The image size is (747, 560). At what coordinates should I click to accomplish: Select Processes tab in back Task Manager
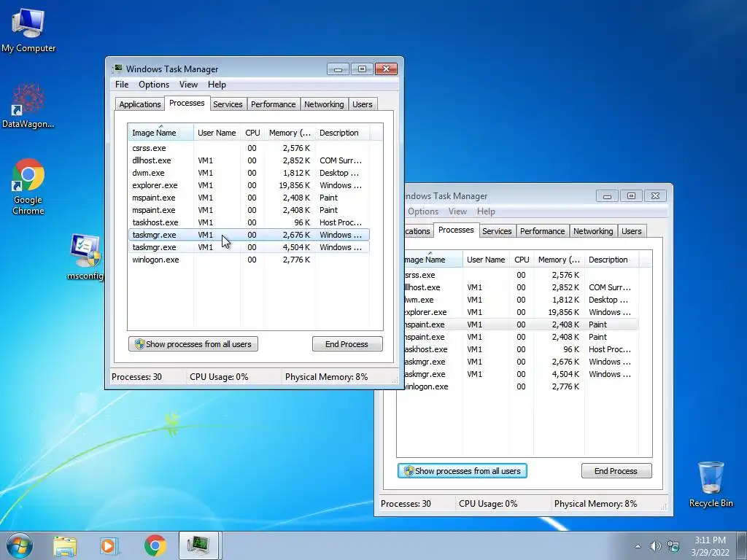[x=456, y=230]
